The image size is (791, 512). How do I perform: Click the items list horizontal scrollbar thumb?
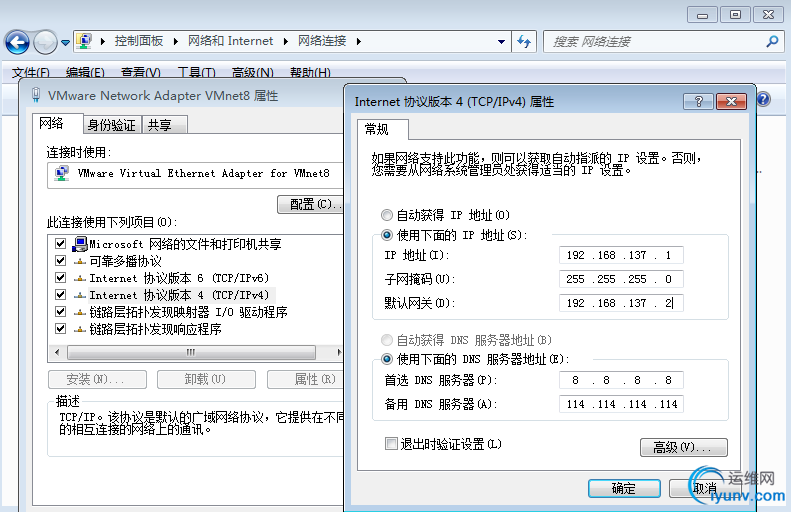(x=191, y=352)
